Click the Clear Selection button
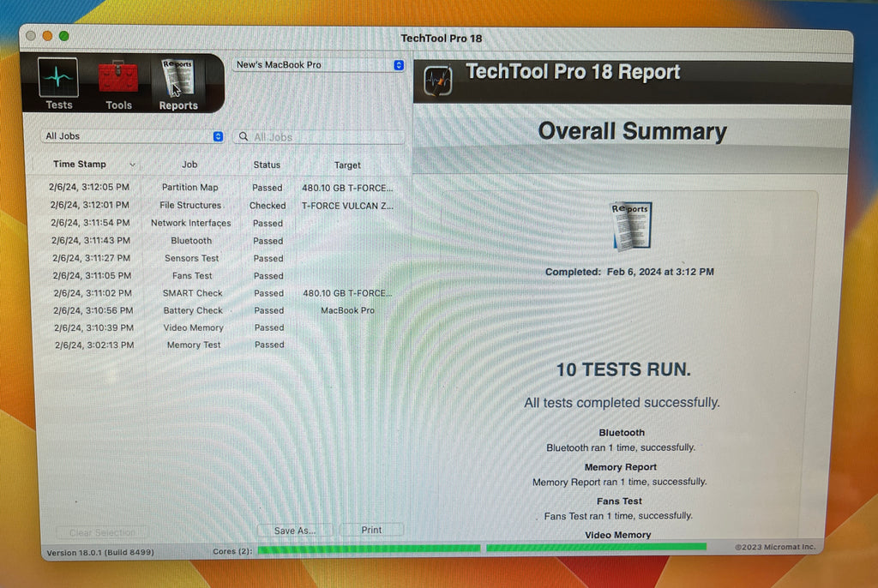The image size is (878, 588). 102,532
